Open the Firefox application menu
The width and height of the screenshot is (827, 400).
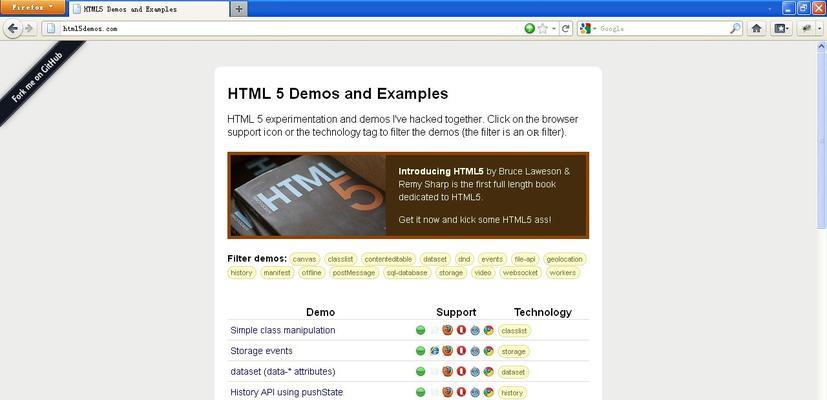(33, 7)
